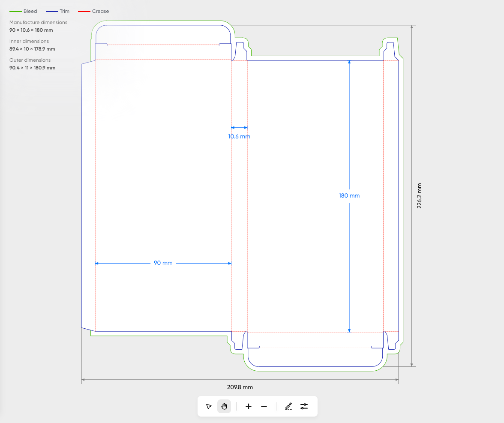Screen dimensions: 504x423
Task: Click the Outer dimensions value text
Action: coord(32,68)
